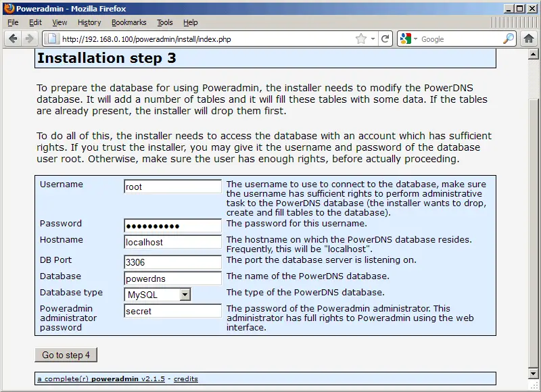Click the vertical scrollbar thumb
This screenshot has height=392, width=541.
(x=533, y=233)
